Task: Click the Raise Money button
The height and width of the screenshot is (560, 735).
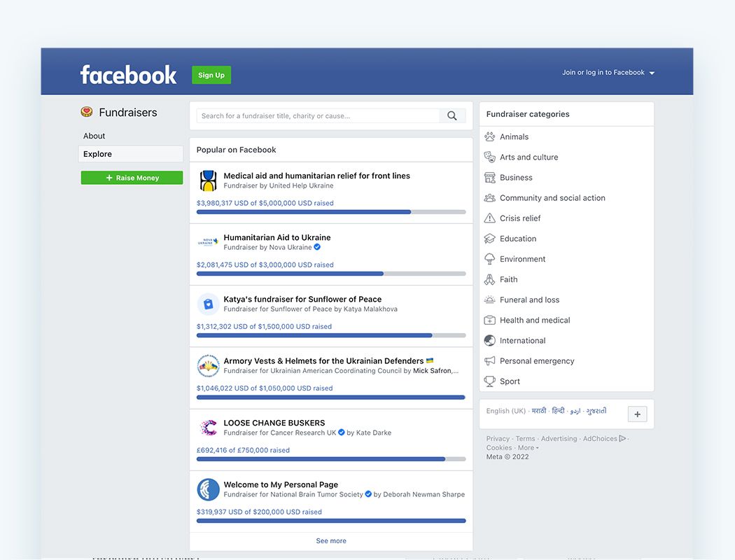Action: pyautogui.click(x=132, y=178)
